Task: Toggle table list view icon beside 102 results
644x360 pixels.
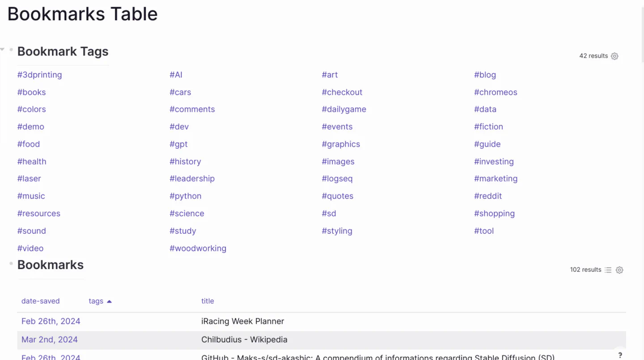Action: [x=608, y=270]
